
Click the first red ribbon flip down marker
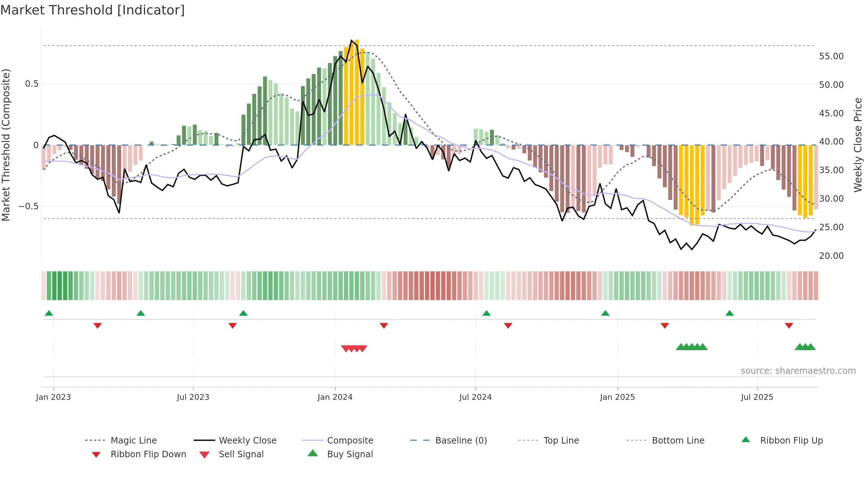98,326
